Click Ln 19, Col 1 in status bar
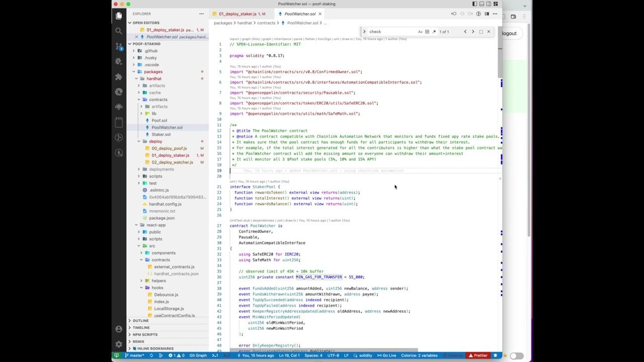This screenshot has height=362, width=644. click(289, 355)
